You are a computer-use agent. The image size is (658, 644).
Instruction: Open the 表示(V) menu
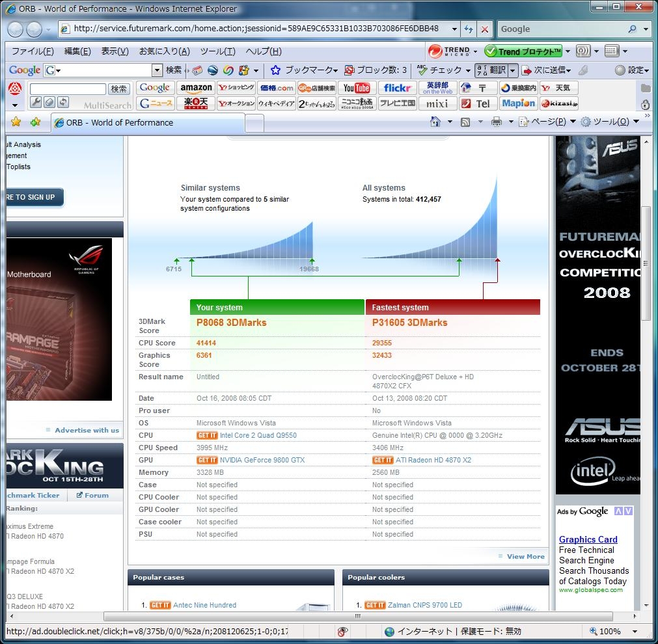coord(115,51)
